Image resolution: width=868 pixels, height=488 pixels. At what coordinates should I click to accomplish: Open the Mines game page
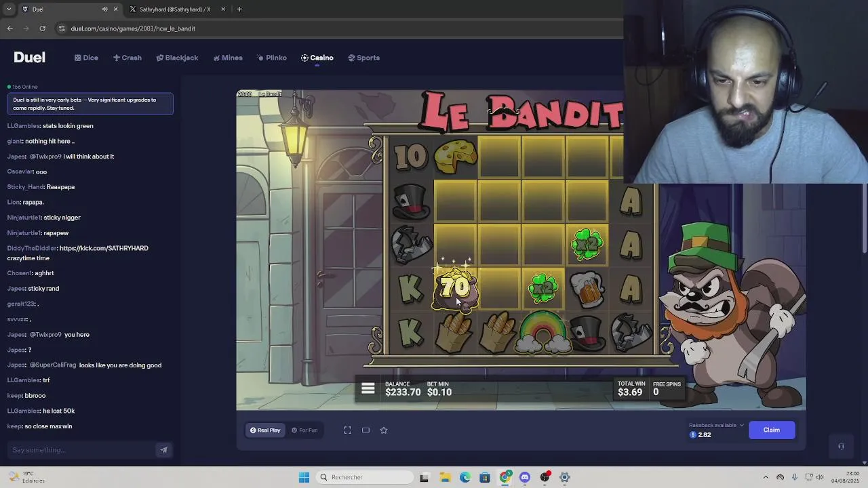coord(227,58)
